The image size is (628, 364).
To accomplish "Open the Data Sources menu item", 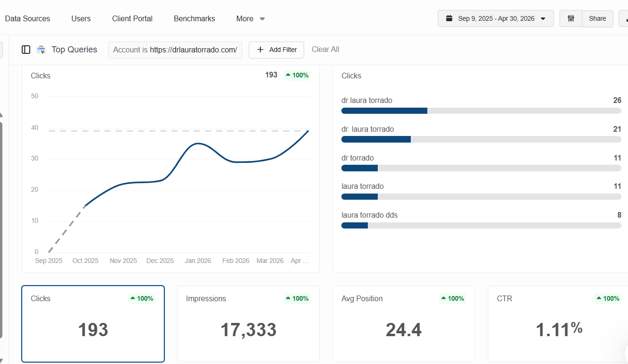I will (x=27, y=18).
